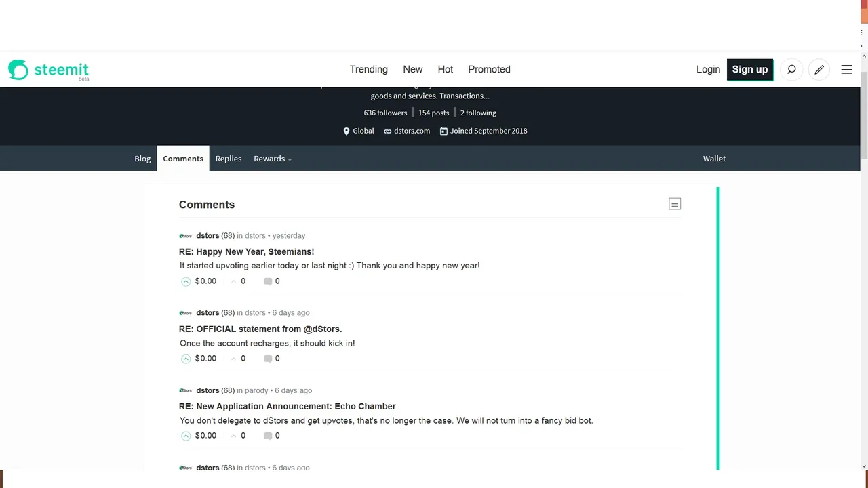Go to New posts
This screenshot has width=868, height=488.
(x=412, y=69)
